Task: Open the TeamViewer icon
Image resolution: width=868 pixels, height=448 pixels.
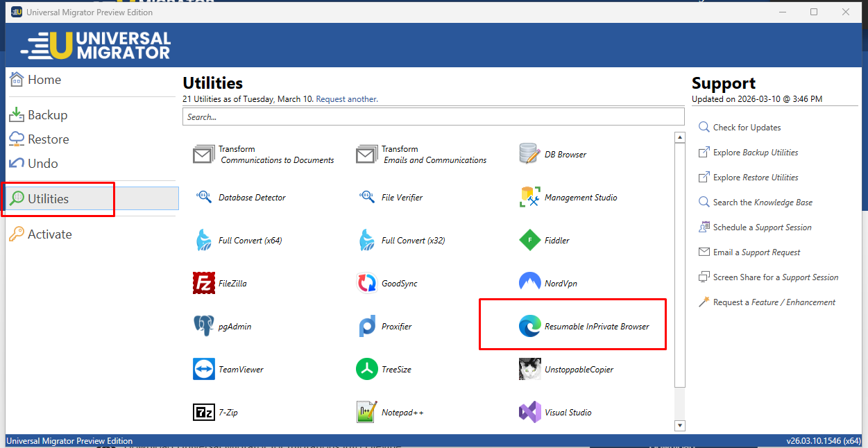Action: pyautogui.click(x=204, y=370)
